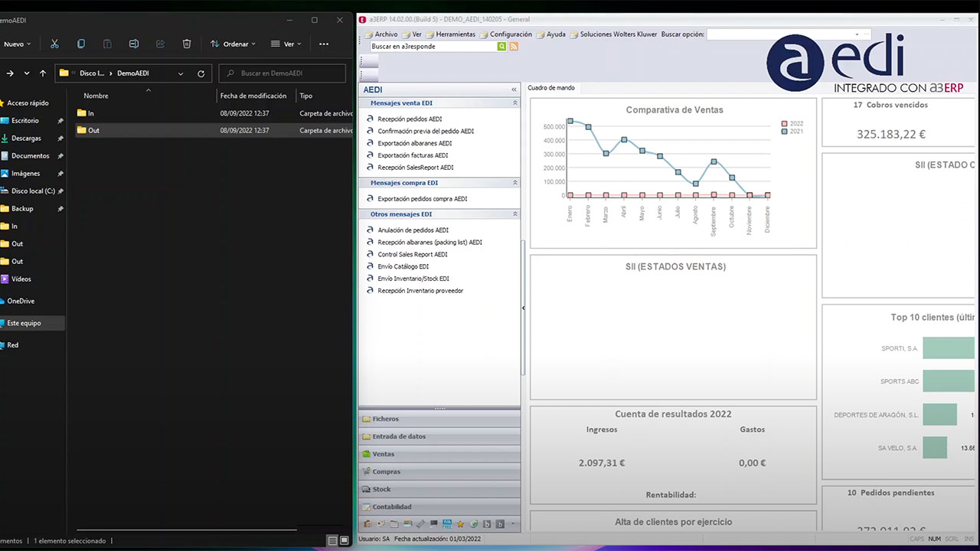
Task: Click the orange RSS feed icon
Action: point(514,47)
